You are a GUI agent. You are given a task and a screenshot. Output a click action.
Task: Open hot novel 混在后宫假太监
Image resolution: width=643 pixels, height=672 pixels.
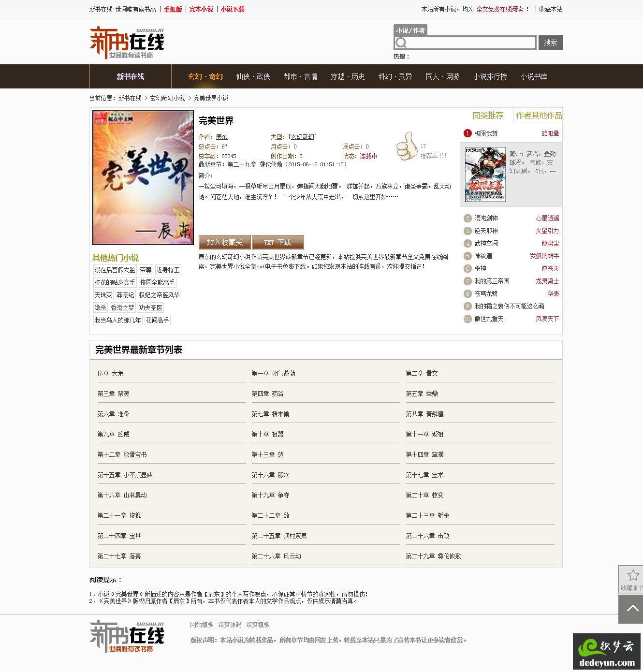(x=115, y=270)
